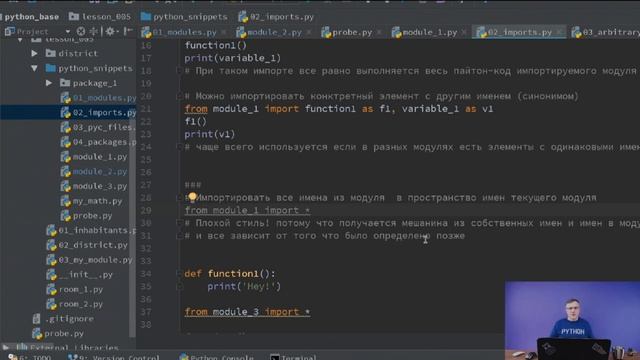This screenshot has height=360, width=640.
Task: Click lesson_005 breadcrumb
Action: (x=100, y=17)
